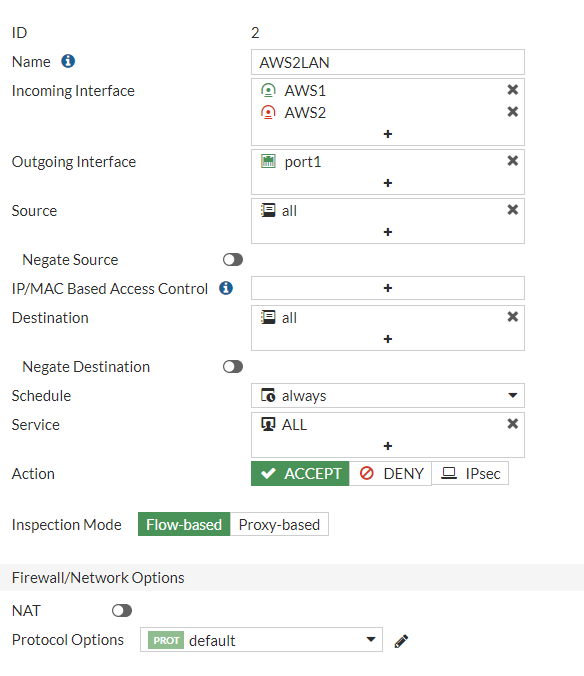This screenshot has width=584, height=676.
Task: Click the IP/MAC Based Access Control info icon
Action: pyautogui.click(x=226, y=288)
